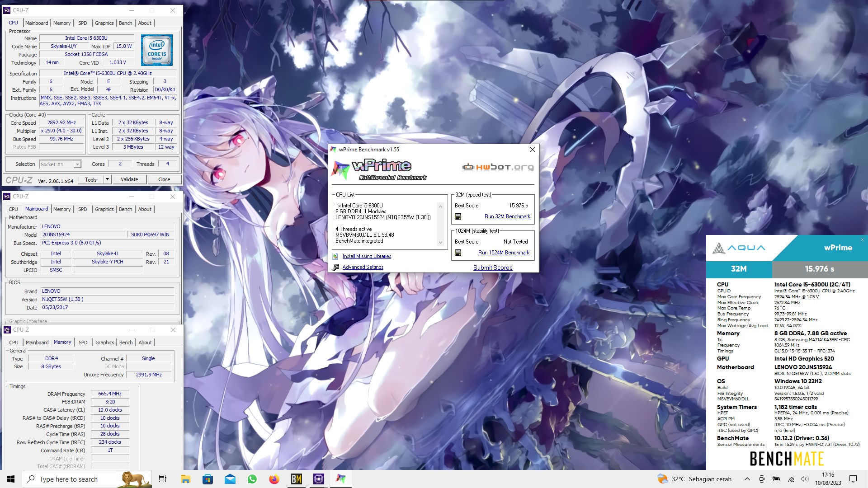This screenshot has height=488, width=868.
Task: Click the processor name Intel Core i5 6300U
Action: click(86, 38)
